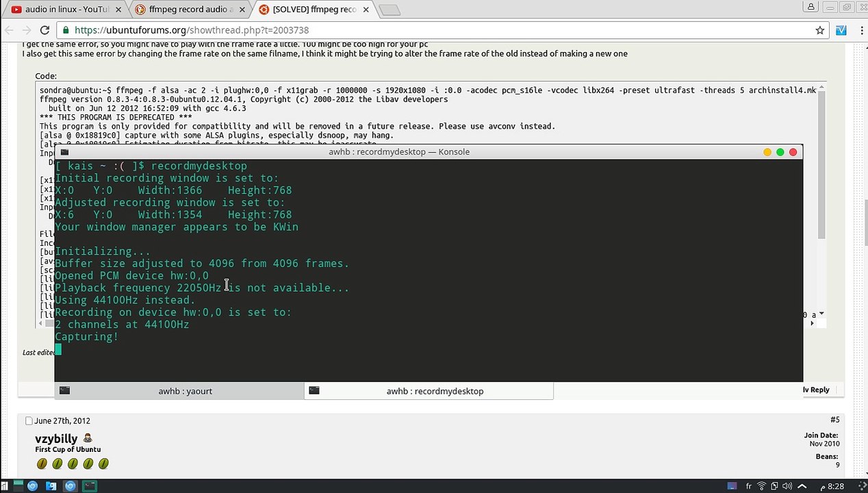Viewport: 868px width, 493px height.
Task: Click the terminal cursor after 'Capturing!'
Action: tap(58, 349)
